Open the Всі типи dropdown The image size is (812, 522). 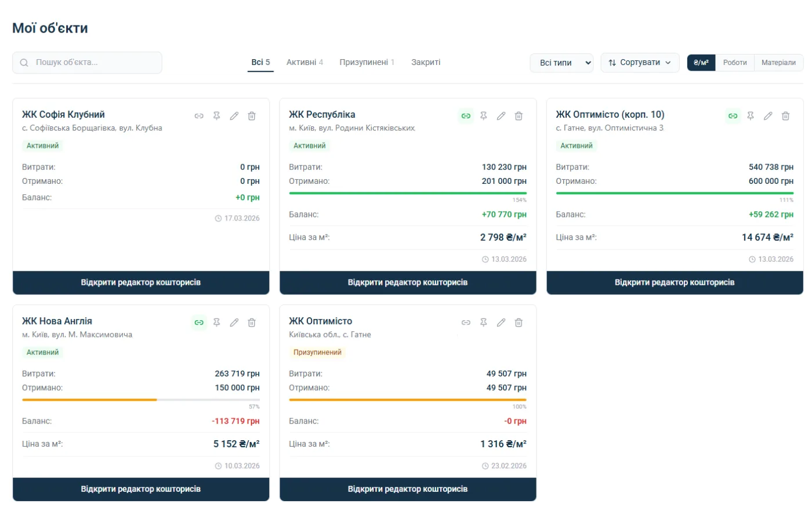(x=561, y=63)
